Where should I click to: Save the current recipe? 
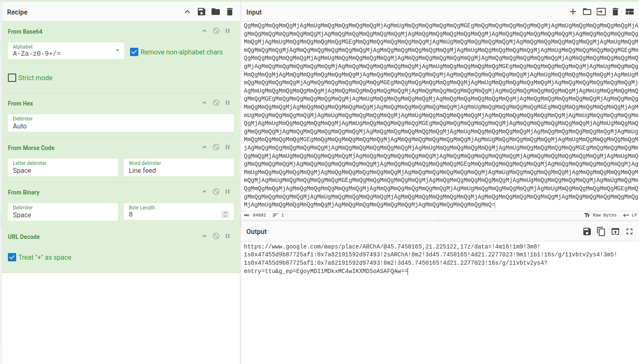(202, 12)
